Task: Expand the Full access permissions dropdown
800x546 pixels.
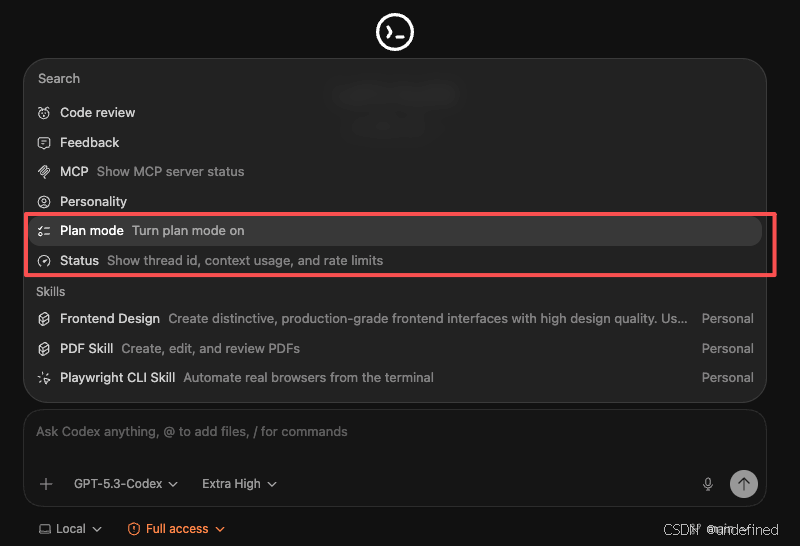Action: pyautogui.click(x=176, y=529)
